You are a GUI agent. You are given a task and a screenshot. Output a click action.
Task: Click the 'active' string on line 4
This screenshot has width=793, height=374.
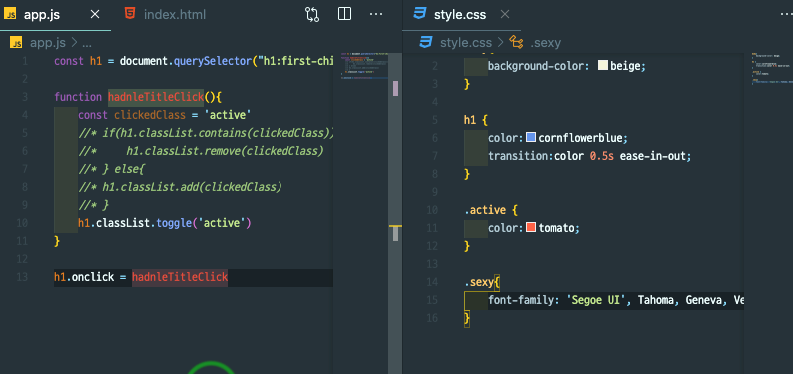pyautogui.click(x=228, y=115)
